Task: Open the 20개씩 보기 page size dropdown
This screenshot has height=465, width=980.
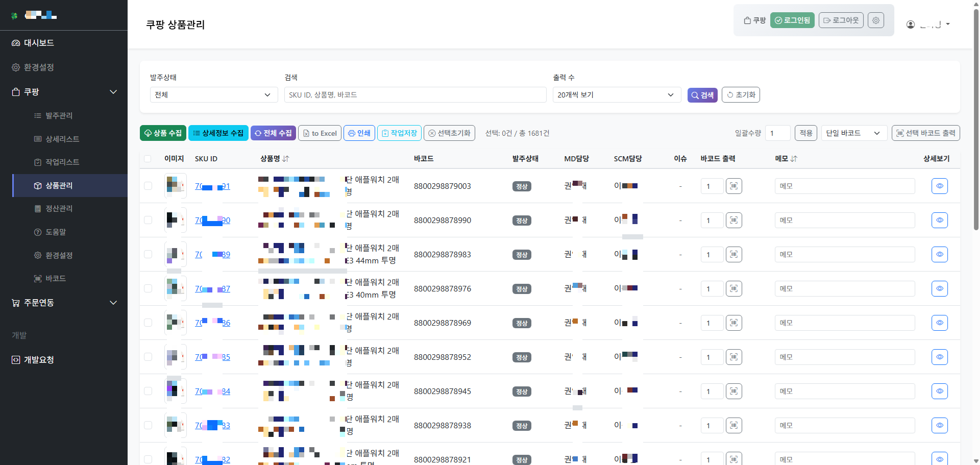Action: tap(617, 95)
